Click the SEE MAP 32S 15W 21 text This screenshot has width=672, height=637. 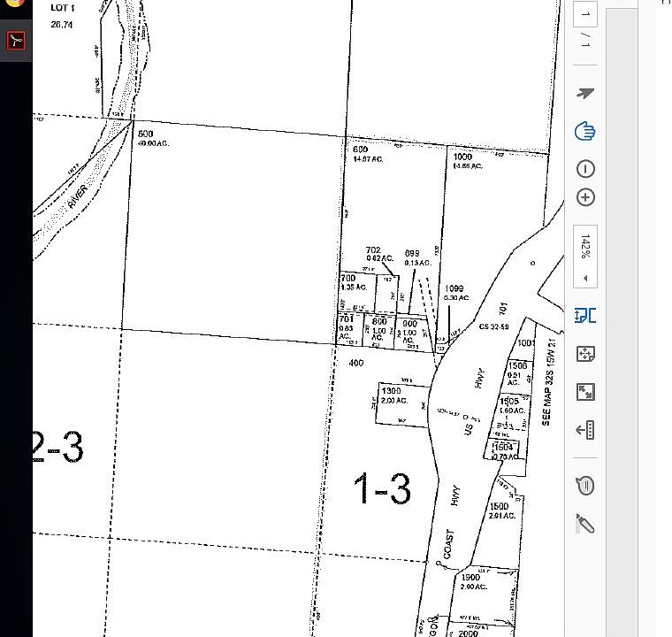click(x=548, y=382)
